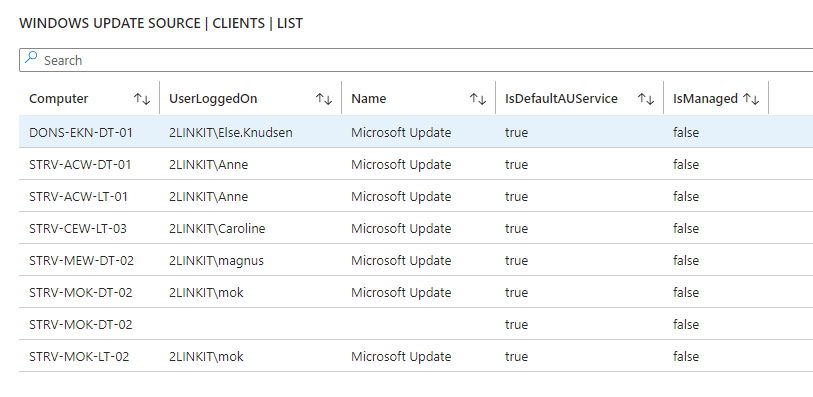
Task: Select the STRV-ACW-DT-01 computer cell
Action: click(x=80, y=165)
